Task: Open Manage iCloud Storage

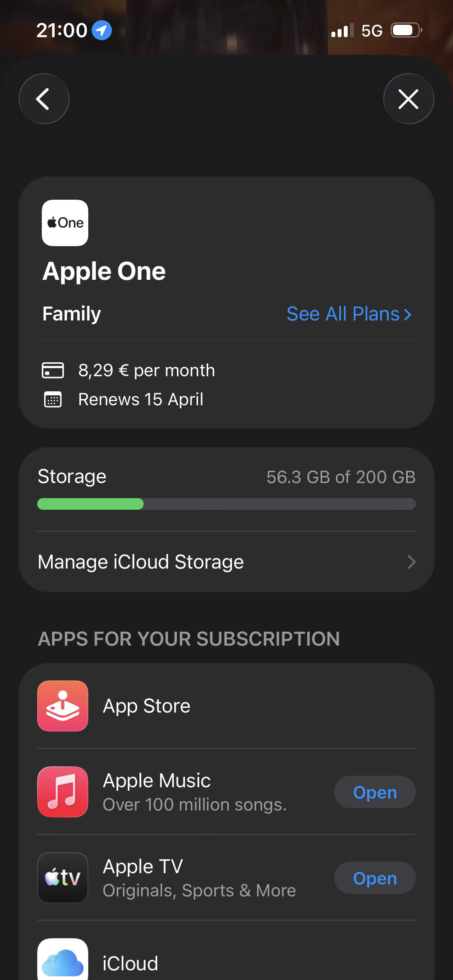Action: (141, 562)
